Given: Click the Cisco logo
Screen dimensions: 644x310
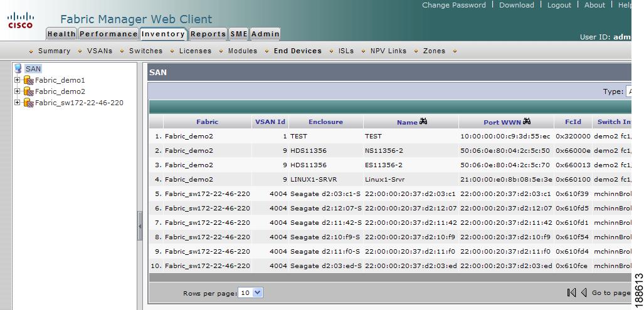Looking at the screenshot, I should click(20, 21).
